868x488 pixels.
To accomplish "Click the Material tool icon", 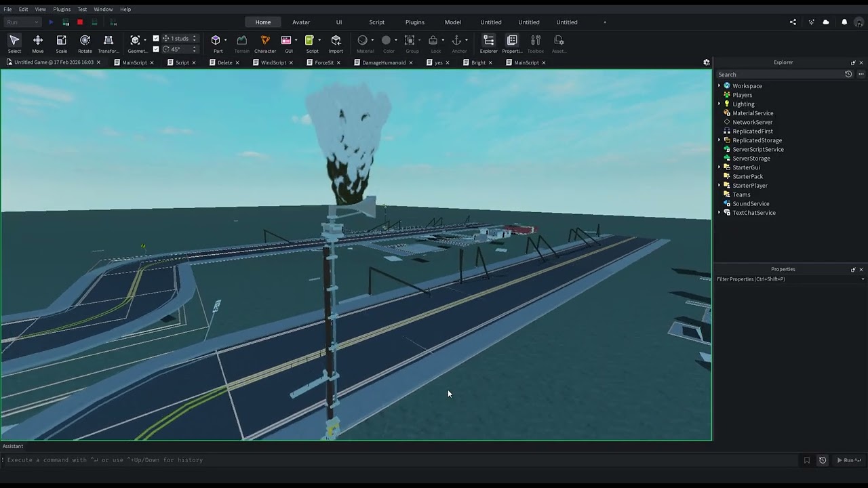I will (x=363, y=41).
